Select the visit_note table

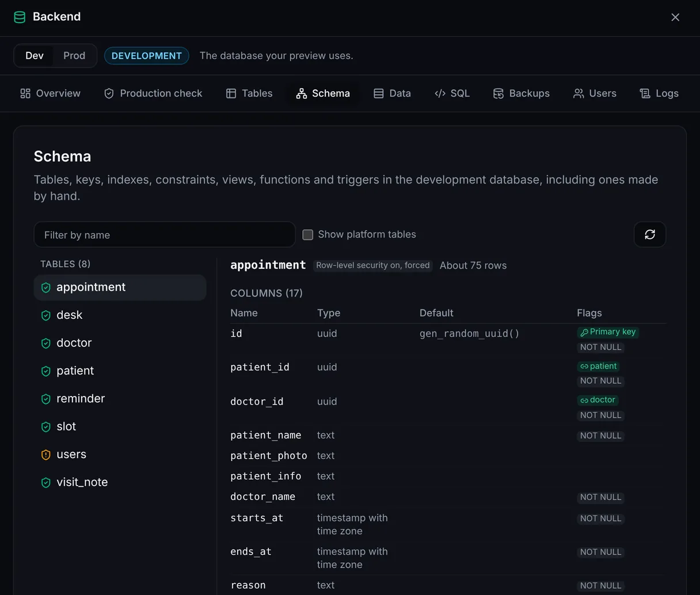pyautogui.click(x=120, y=482)
